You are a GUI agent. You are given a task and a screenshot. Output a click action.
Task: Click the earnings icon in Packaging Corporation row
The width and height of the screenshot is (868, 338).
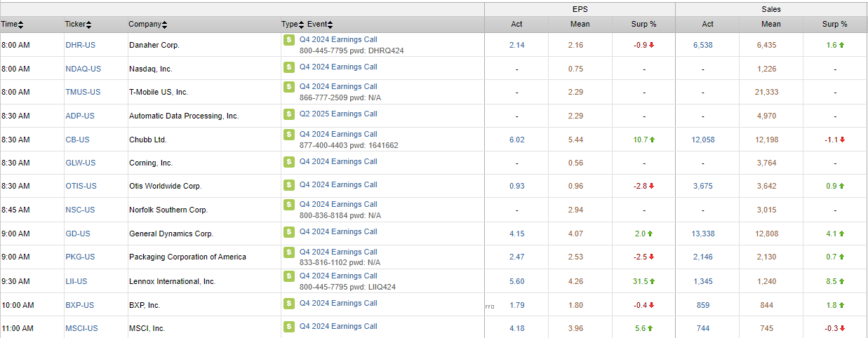pos(288,252)
